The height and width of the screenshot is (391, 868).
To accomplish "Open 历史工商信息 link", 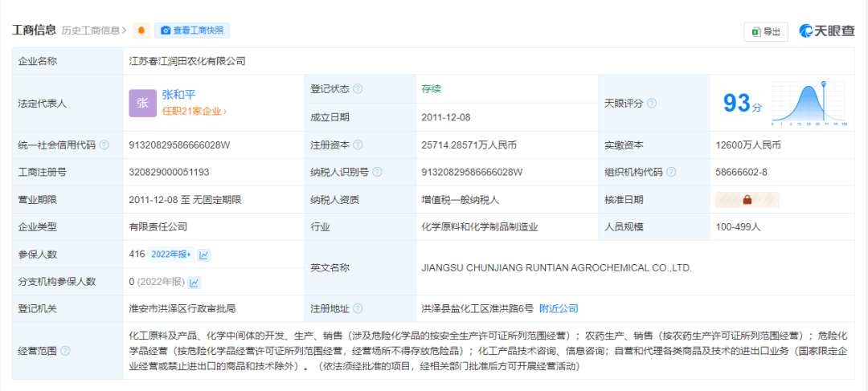I will point(94,31).
